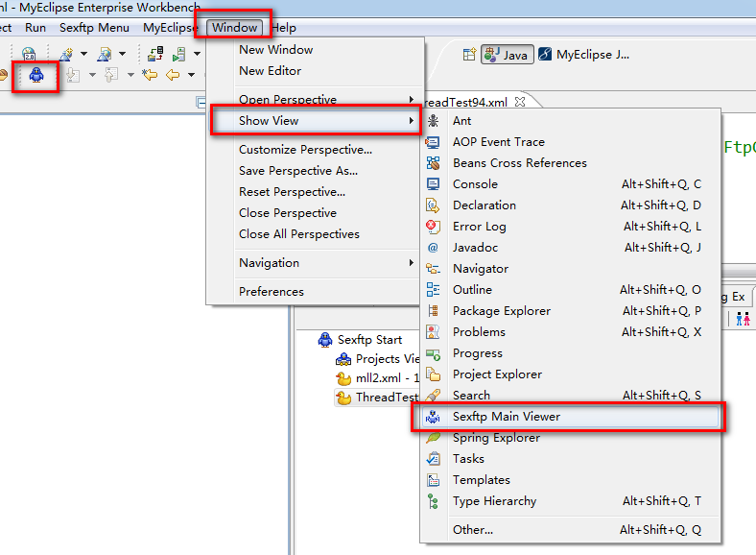Select the ThreadTest tree item
This screenshot has height=555, width=756.
pyautogui.click(x=377, y=398)
